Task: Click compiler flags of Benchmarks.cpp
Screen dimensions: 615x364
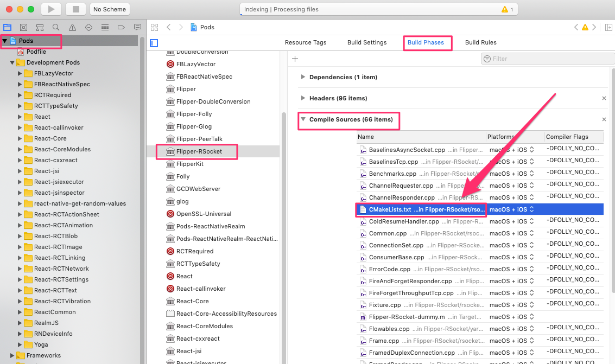Action: (x=573, y=172)
